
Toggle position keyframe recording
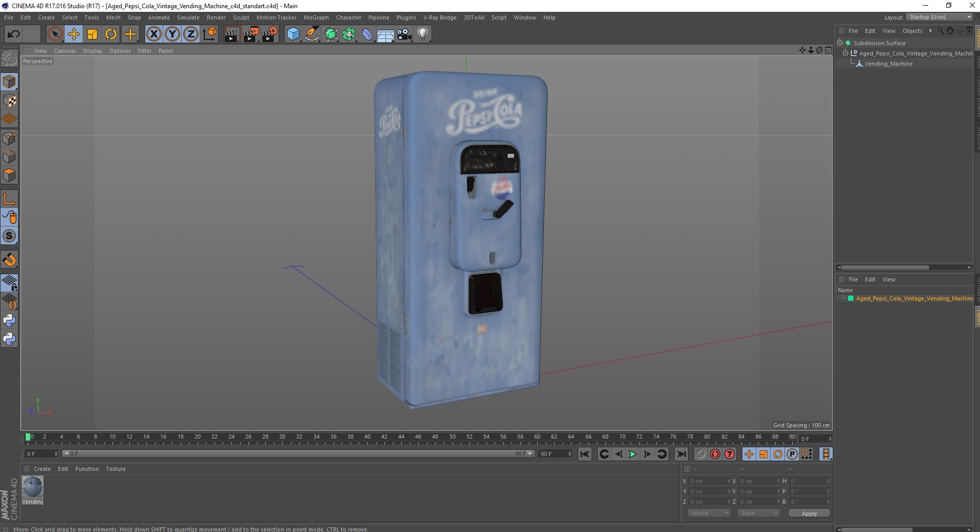click(x=749, y=454)
